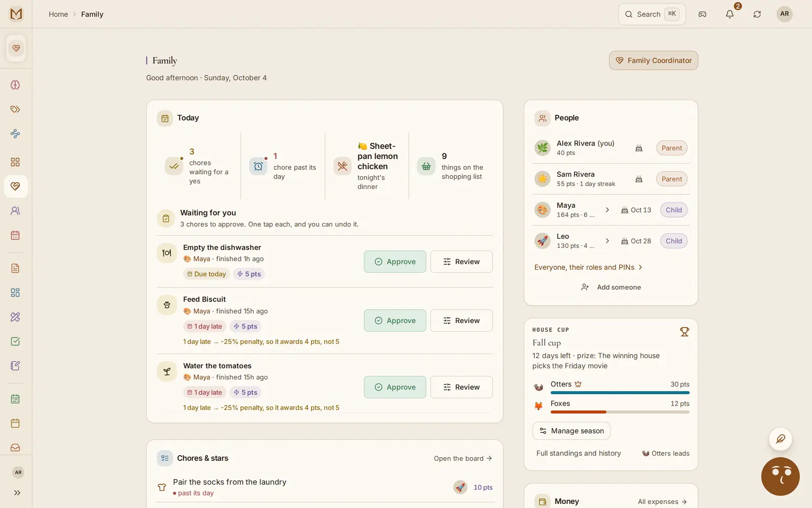The image size is (812, 508).
Task: Select the heart-hands Family sidebar icon
Action: 16,186
